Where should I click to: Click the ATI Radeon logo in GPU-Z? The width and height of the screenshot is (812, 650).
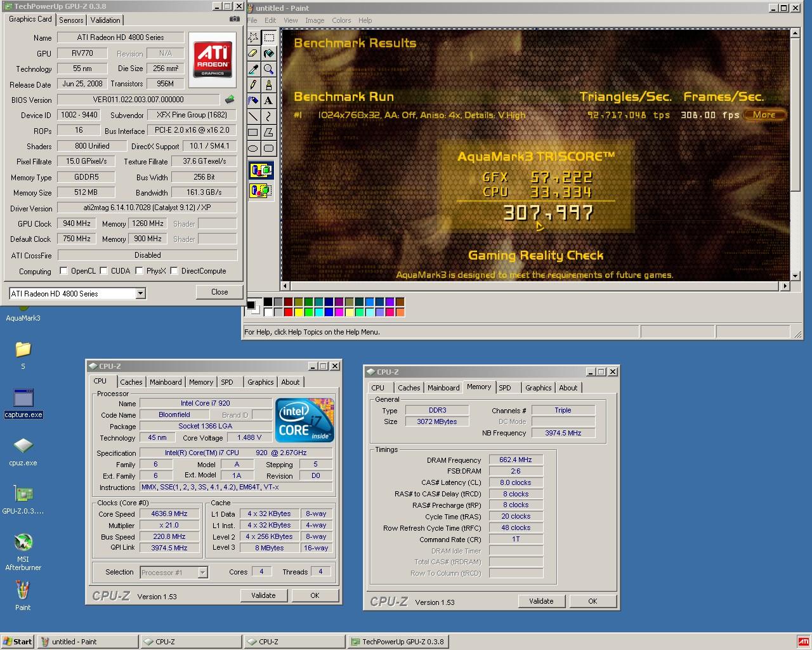(213, 60)
